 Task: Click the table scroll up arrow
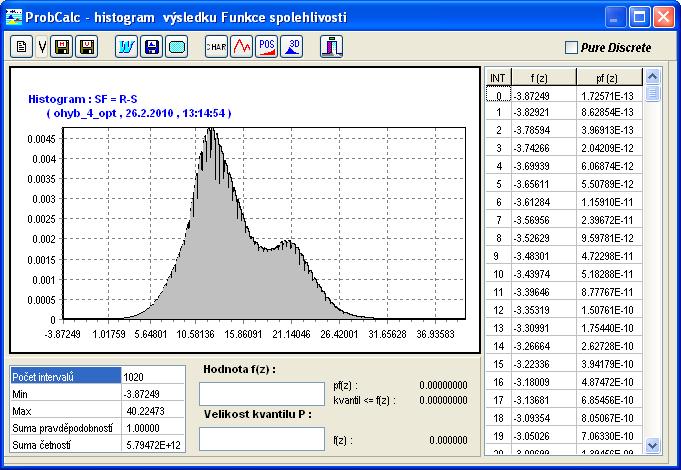652,77
